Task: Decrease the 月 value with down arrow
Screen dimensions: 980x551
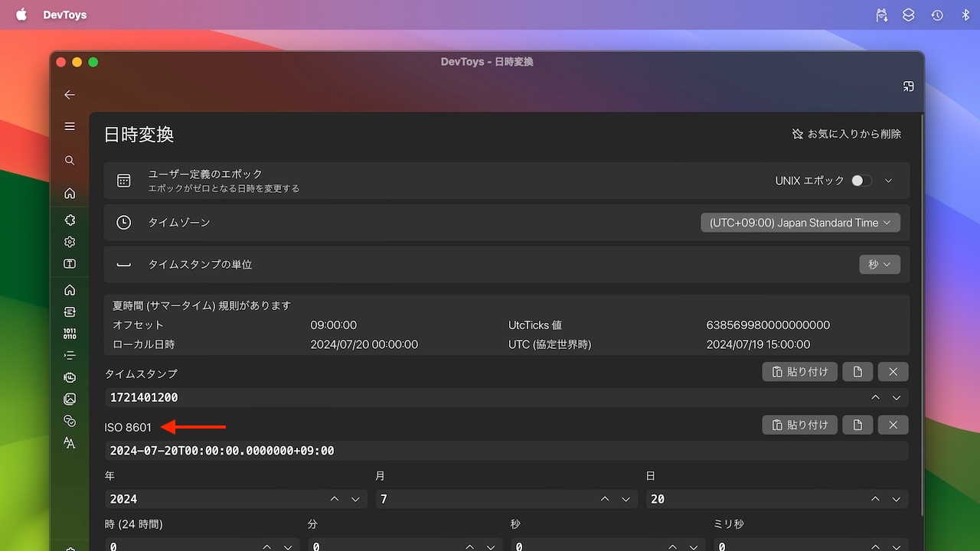Action: click(626, 499)
